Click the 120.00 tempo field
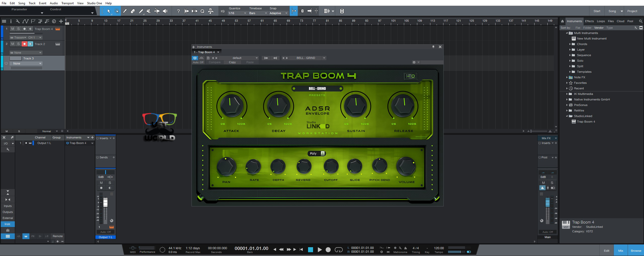Screen dimensions: 644x256 pos(439,248)
